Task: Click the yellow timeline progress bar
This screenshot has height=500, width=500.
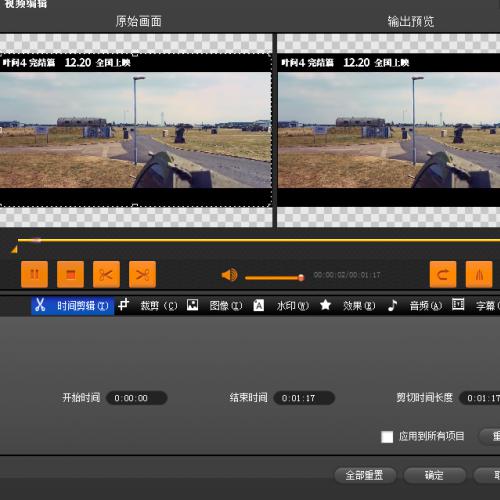Action: 259,240
